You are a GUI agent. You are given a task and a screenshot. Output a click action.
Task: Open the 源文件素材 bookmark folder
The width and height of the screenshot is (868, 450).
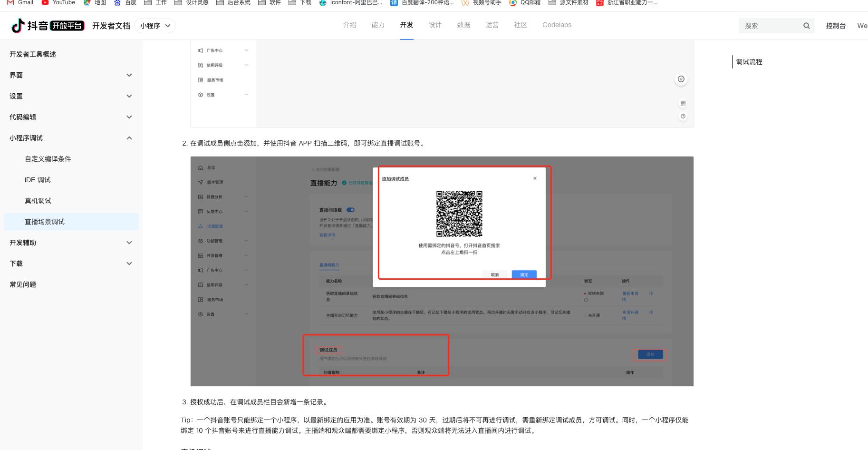point(568,2)
